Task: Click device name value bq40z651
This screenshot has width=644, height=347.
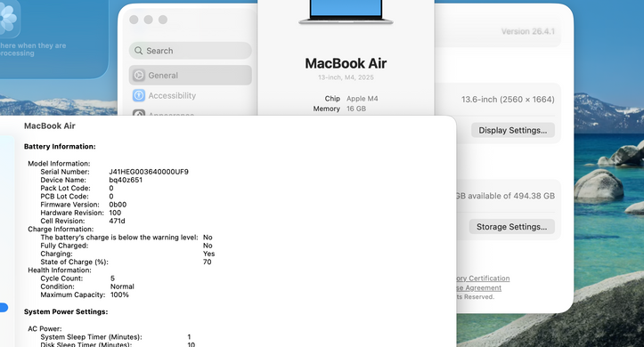Action: tap(126, 180)
